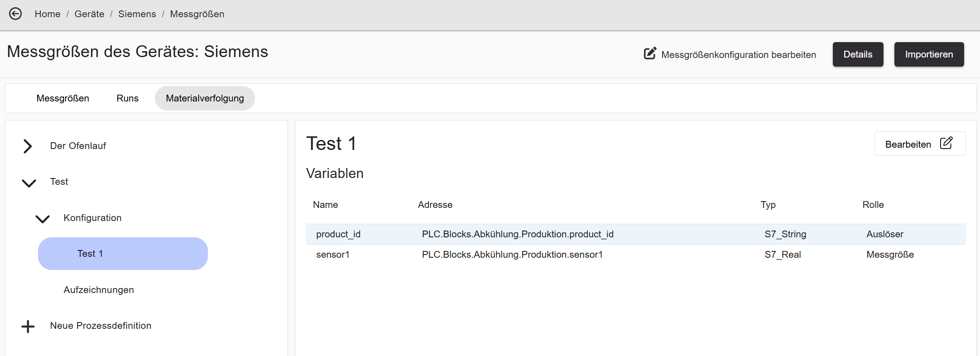The height and width of the screenshot is (356, 980).
Task: Select the product_id variable row
Action: pyautogui.click(x=636, y=234)
